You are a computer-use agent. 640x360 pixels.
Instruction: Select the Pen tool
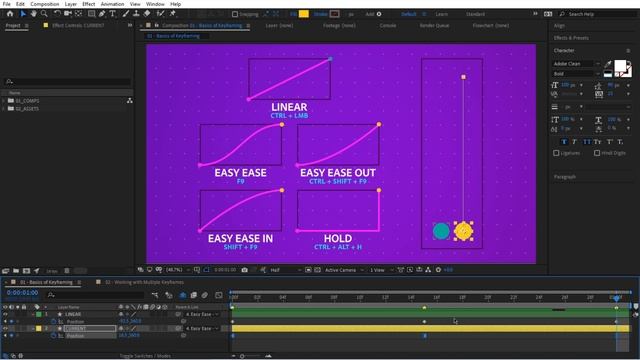coord(102,14)
